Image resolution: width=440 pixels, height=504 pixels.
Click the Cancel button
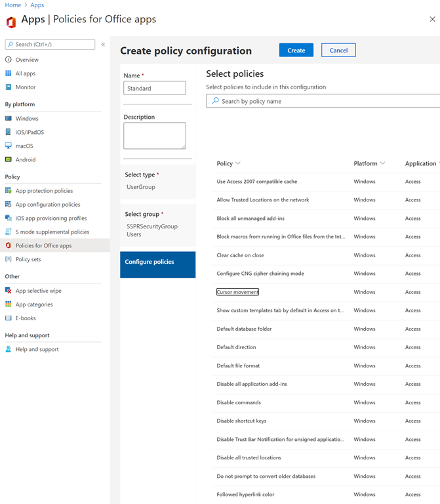338,51
